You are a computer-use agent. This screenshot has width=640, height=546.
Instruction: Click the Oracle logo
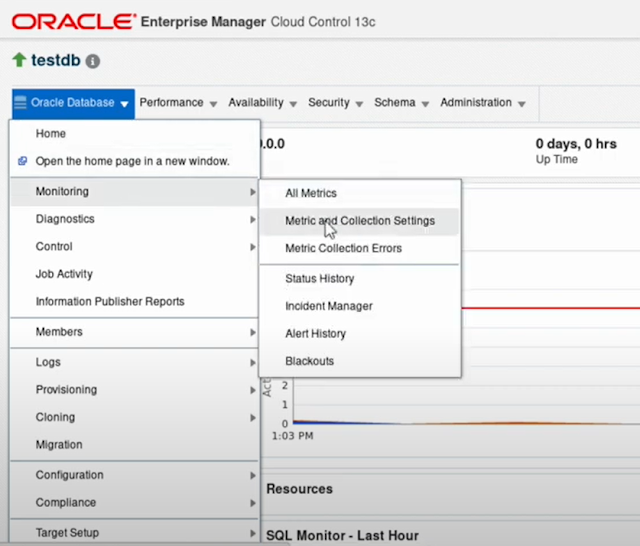click(73, 22)
